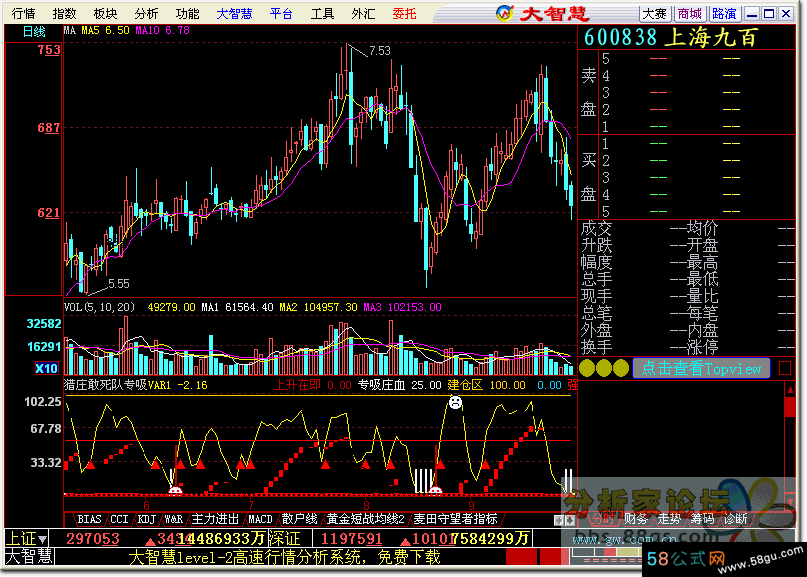Viewport: 807px width, 577px height.
Task: Click the indicator tabs scroll-left arrow
Action: 558,520
